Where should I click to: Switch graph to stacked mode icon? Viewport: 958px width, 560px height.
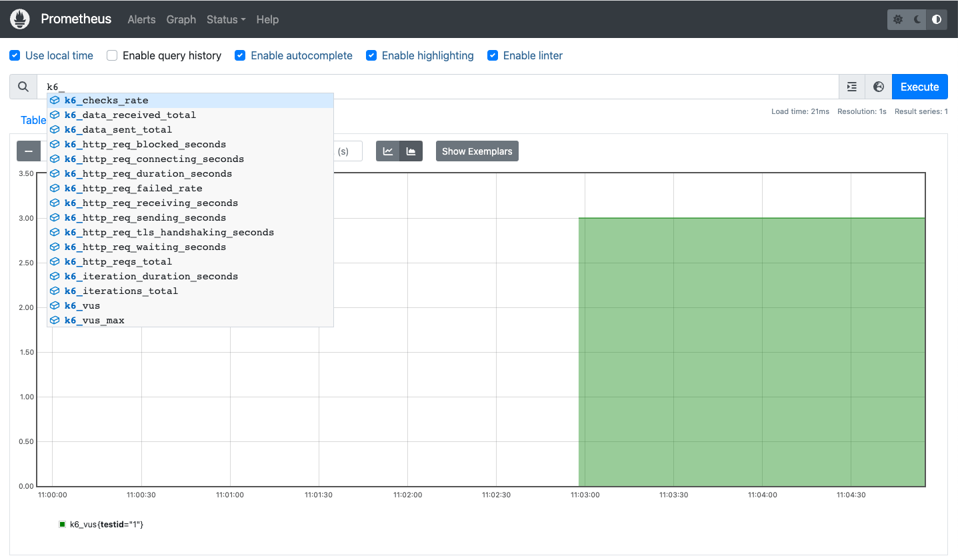[411, 151]
